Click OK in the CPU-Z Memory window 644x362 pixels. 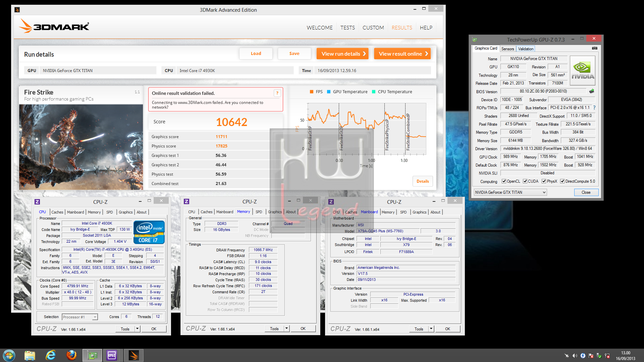click(303, 329)
